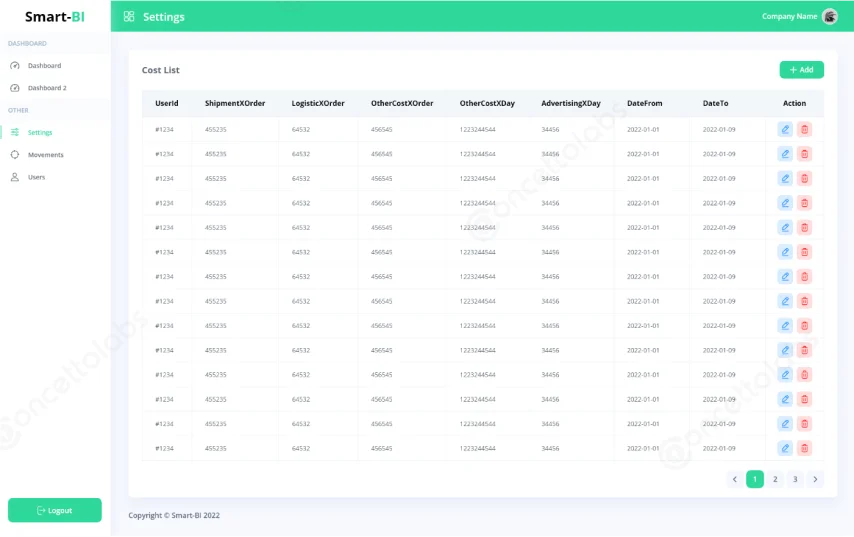This screenshot has height=537, width=854.
Task: Go to next page with right chevron
Action: click(815, 479)
